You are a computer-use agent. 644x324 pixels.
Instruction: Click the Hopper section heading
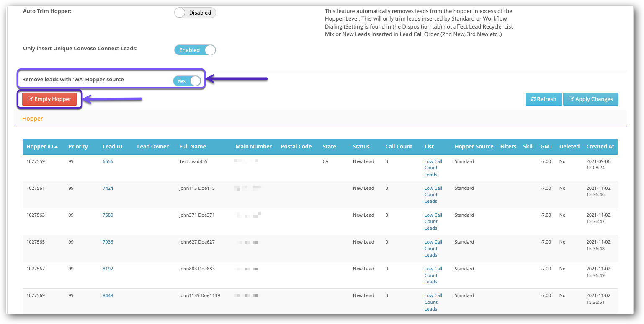click(33, 119)
